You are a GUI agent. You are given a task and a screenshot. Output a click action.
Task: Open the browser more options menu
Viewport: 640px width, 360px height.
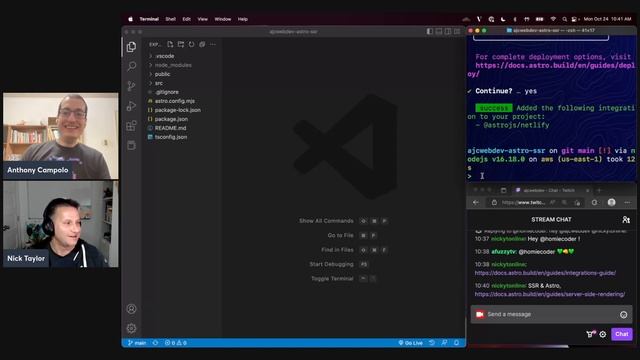pyautogui.click(x=627, y=202)
